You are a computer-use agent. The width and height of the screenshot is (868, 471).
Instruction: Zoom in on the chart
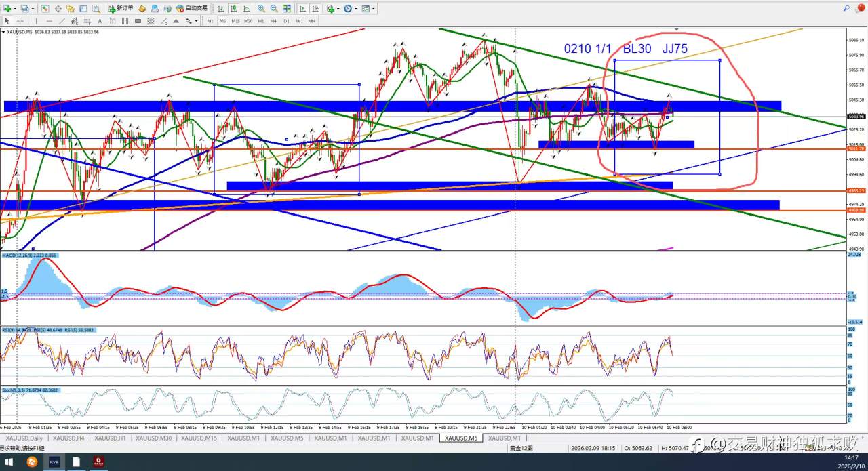coord(261,9)
